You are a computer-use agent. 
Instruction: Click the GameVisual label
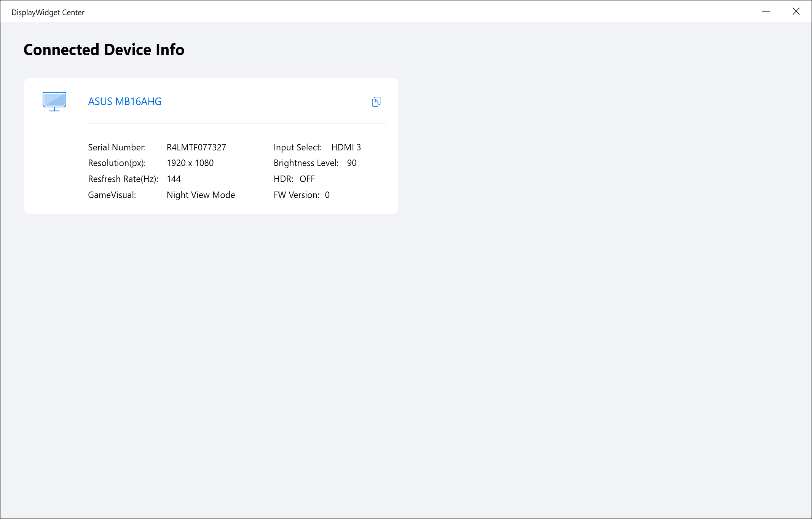click(112, 195)
